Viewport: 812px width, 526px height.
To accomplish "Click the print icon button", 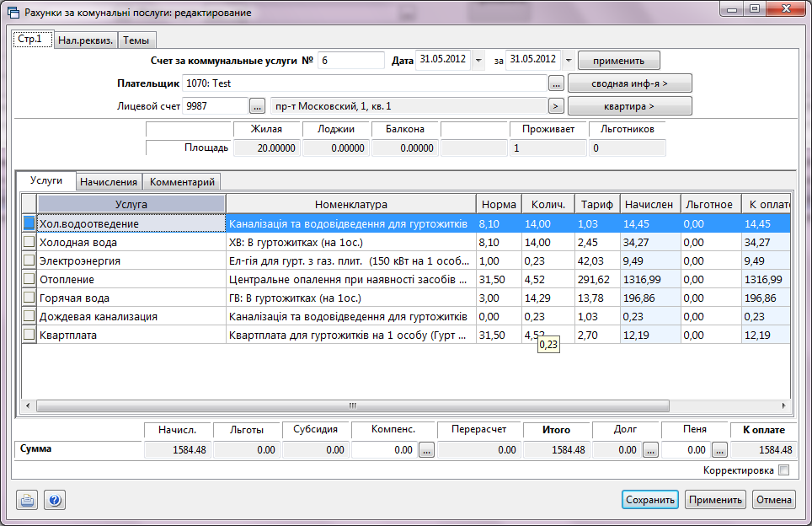I will (x=27, y=500).
